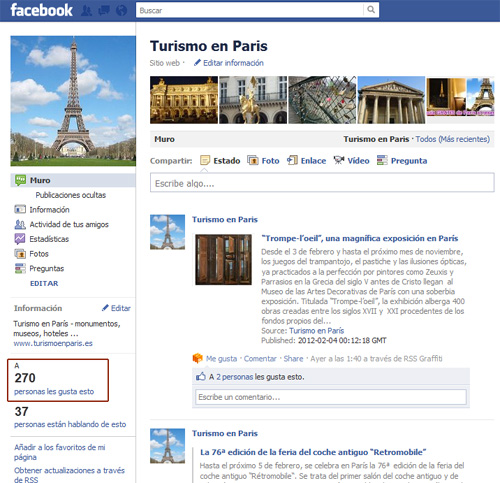Open the 2 personas likes link

(x=235, y=377)
